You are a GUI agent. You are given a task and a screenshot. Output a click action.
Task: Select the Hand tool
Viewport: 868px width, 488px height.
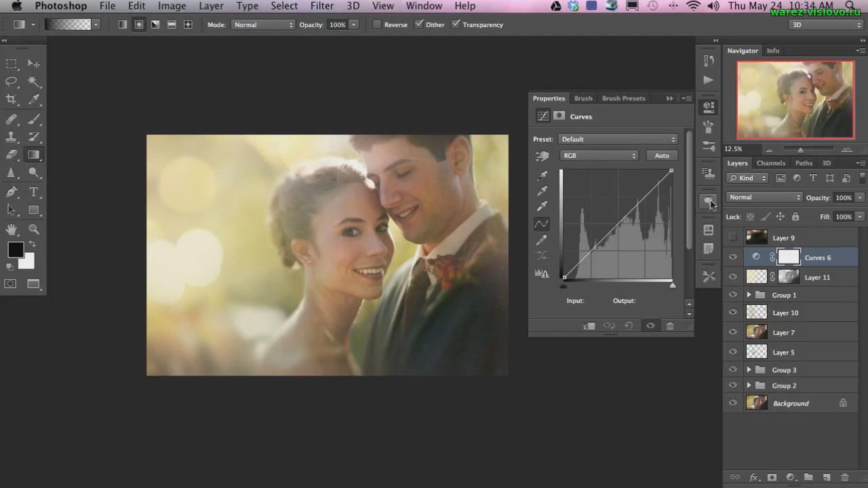tap(12, 229)
